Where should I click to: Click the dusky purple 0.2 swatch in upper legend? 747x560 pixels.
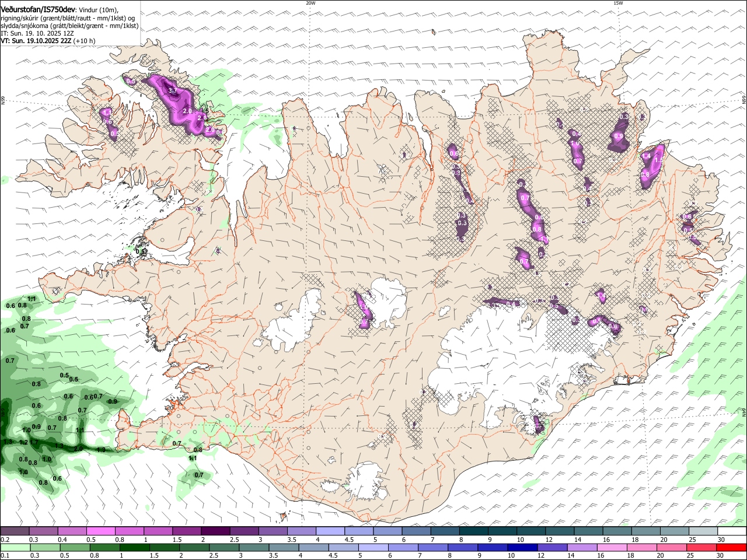pos(15,531)
